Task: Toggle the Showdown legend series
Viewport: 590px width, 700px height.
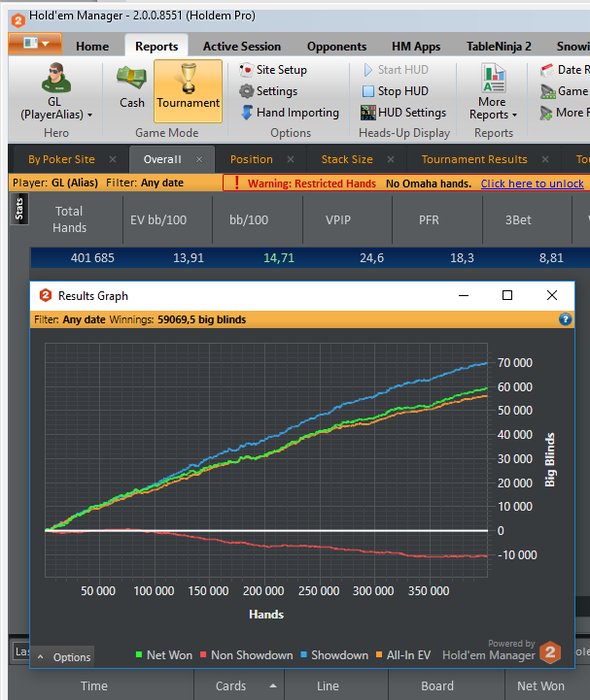Action: click(334, 655)
